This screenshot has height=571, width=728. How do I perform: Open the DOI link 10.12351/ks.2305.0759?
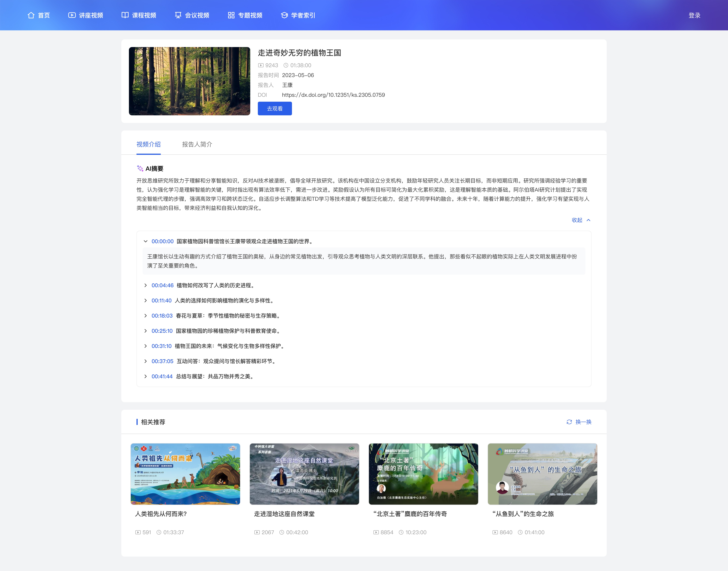(x=333, y=95)
